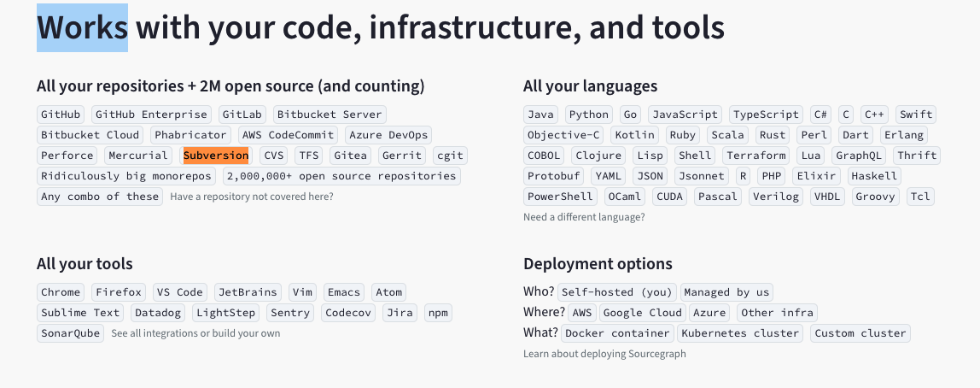980x388 pixels.
Task: Select the Codecov tag
Action: 348,312
